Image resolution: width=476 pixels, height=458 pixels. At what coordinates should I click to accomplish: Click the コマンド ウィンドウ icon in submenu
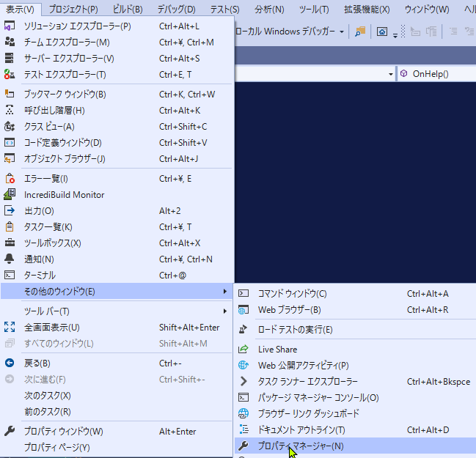pyautogui.click(x=244, y=293)
